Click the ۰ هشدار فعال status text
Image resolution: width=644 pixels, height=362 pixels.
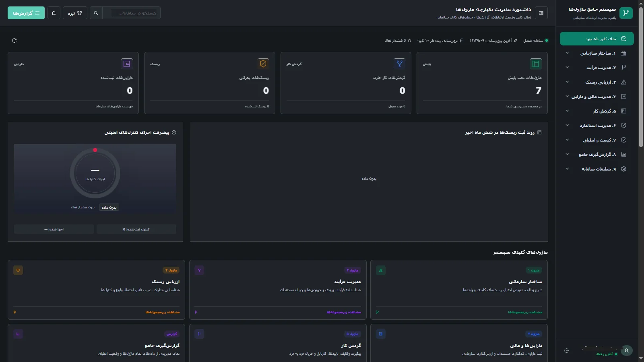pyautogui.click(x=398, y=41)
